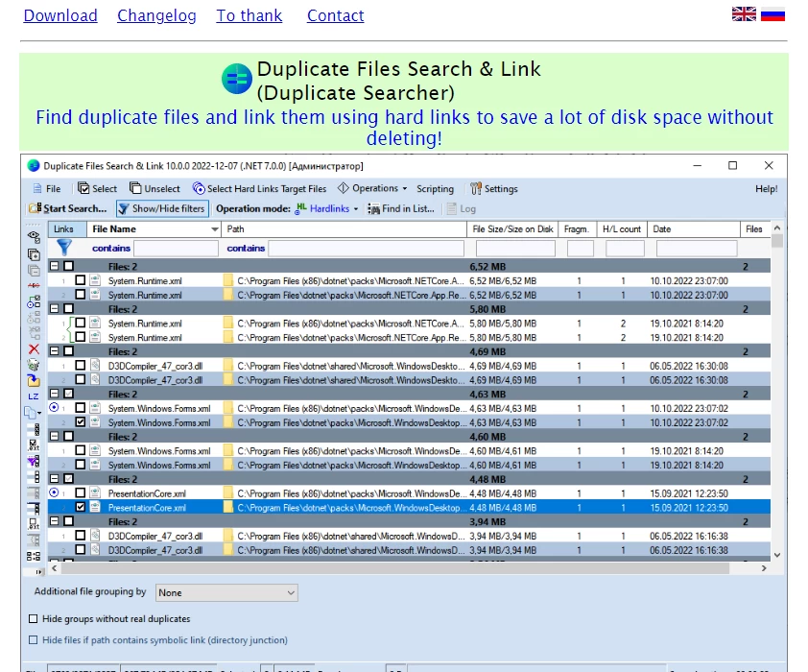Screen dimensions: 808x672
Task: Click the check all rows sidebar icon
Action: point(34,429)
